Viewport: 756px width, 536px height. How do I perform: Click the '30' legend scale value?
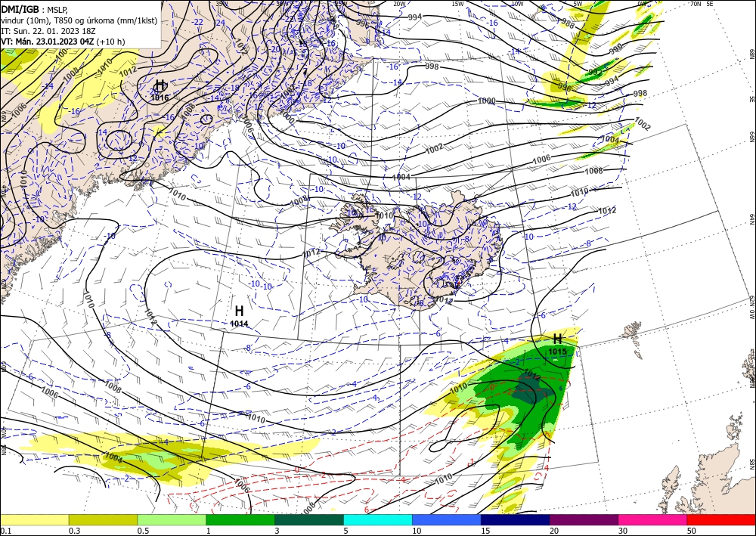[623, 531]
